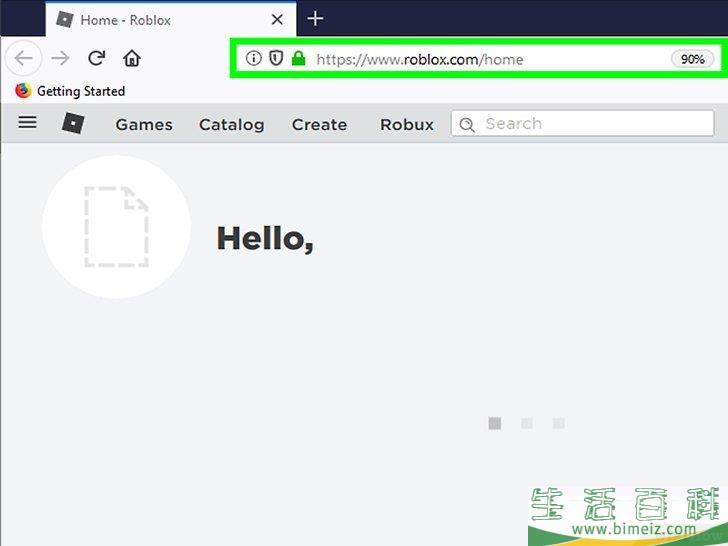728x546 pixels.
Task: Select the Home - Roblox tab
Action: click(171, 20)
